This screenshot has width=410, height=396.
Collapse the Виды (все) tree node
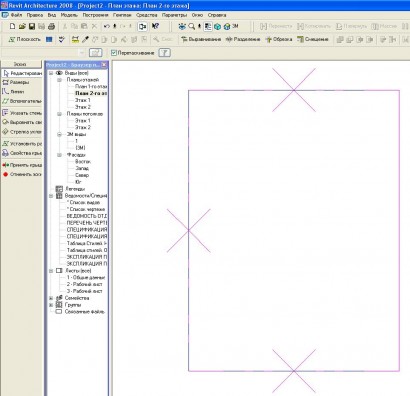coord(51,73)
